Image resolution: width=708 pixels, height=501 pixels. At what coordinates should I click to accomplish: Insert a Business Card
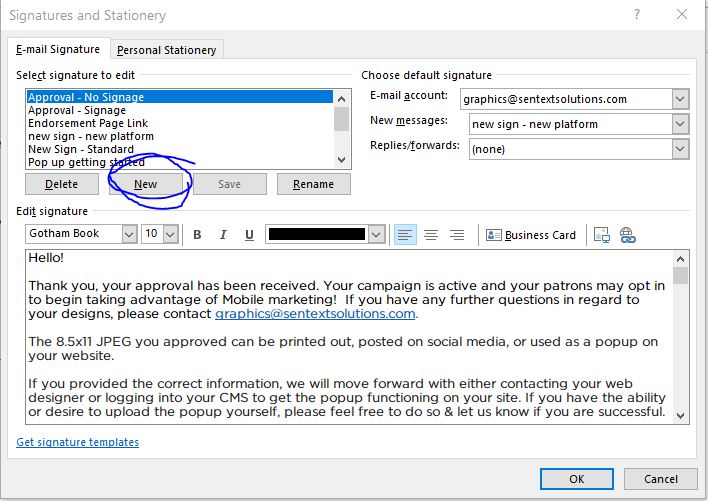point(532,235)
